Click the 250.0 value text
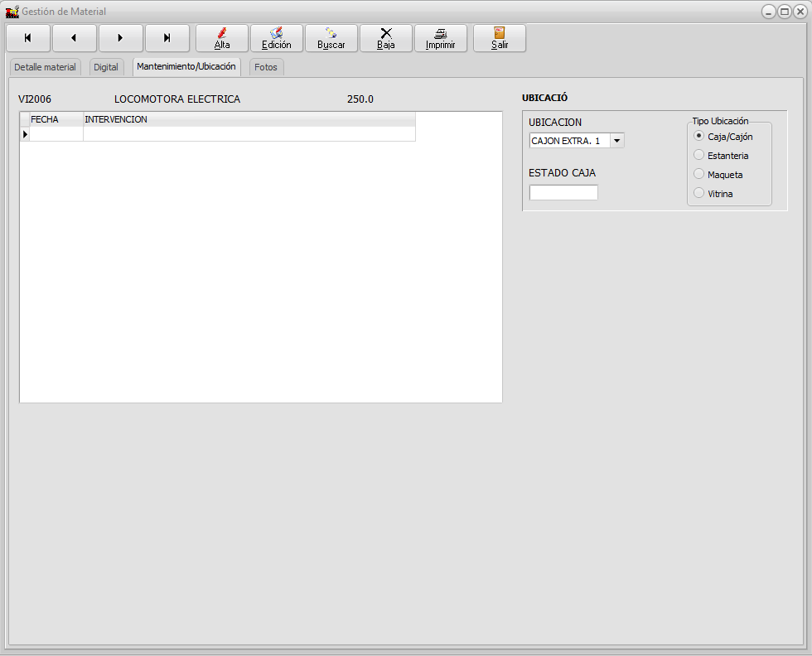The image size is (812, 656). (360, 99)
